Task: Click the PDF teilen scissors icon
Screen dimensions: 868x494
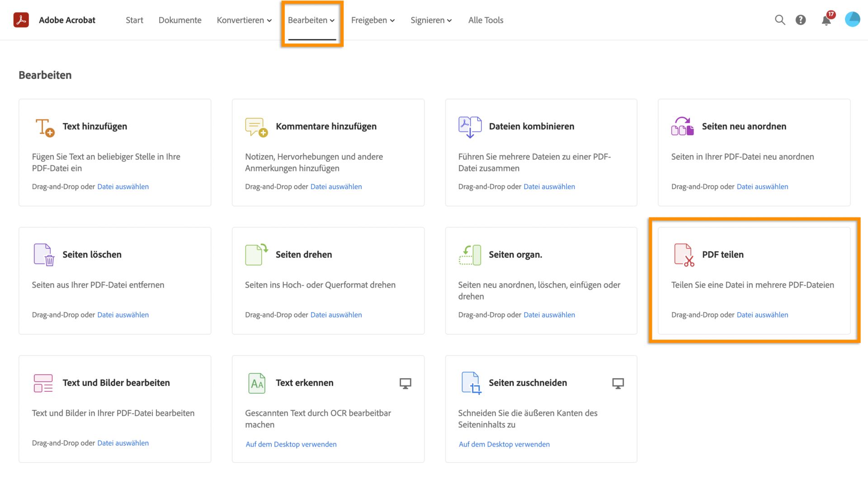Action: tap(684, 255)
